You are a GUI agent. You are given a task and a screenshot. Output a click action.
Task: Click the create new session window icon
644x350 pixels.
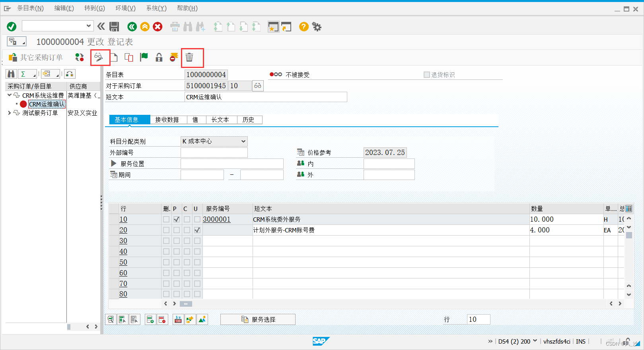[x=273, y=27]
